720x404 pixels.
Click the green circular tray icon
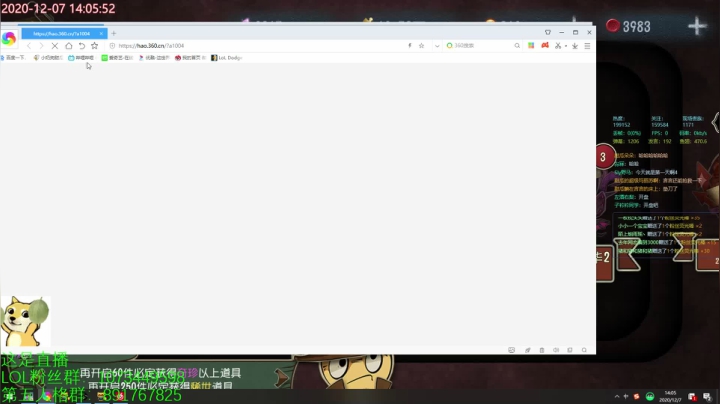click(650, 397)
